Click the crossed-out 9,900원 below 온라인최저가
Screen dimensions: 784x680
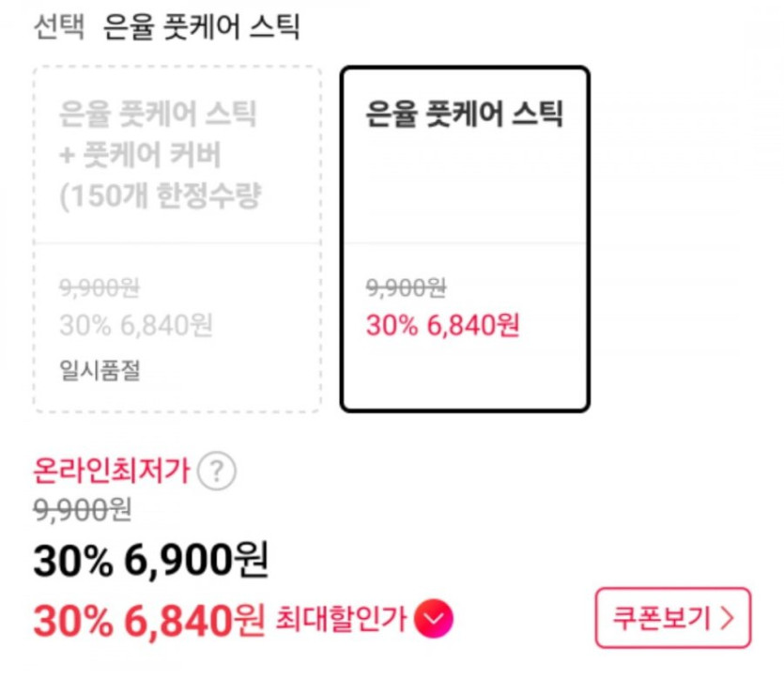pos(83,509)
